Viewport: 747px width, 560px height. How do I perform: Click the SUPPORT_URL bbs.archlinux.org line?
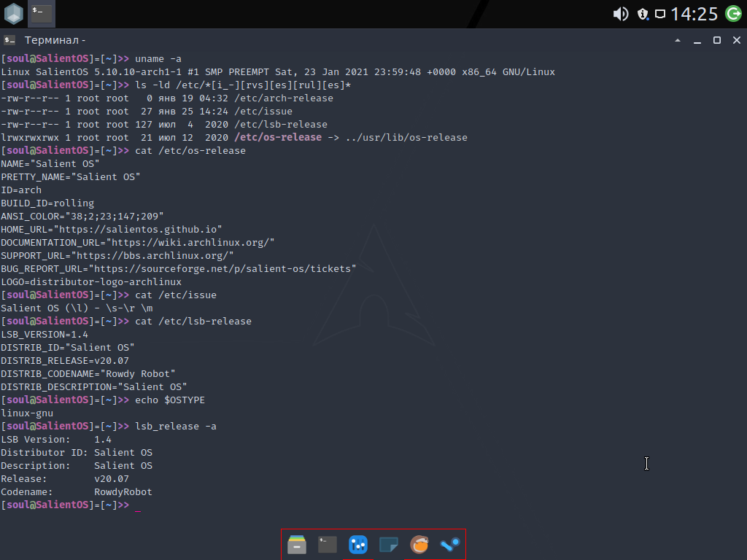pos(117,256)
